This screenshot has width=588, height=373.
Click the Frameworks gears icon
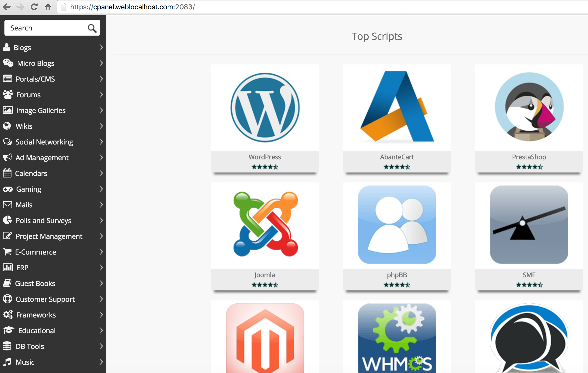tap(8, 315)
